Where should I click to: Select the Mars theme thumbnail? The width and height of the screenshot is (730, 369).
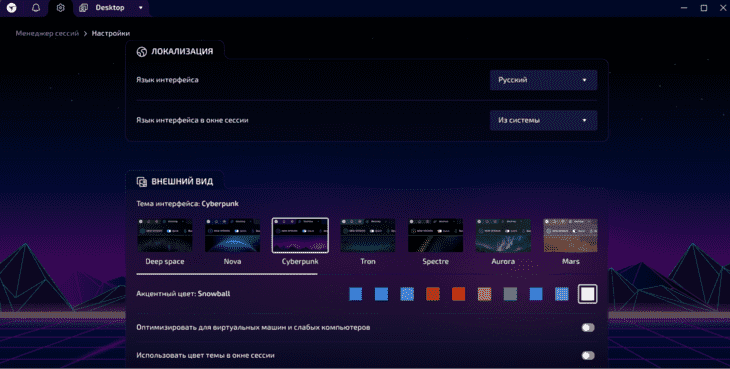point(570,235)
